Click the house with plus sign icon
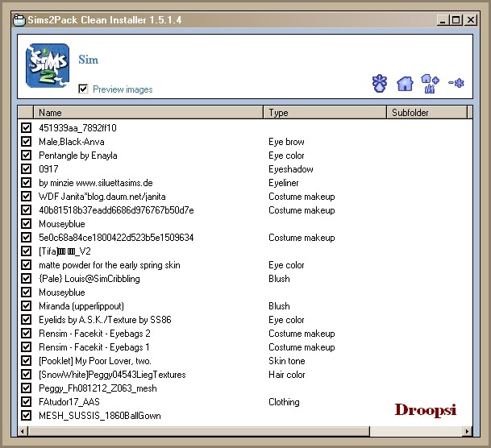The width and height of the screenshot is (491, 448). point(430,83)
